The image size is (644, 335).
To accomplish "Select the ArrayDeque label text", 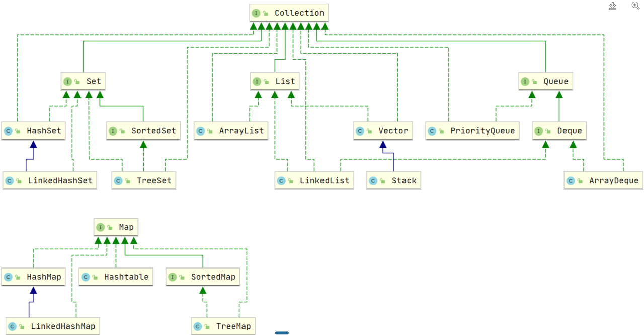I will 614,181.
